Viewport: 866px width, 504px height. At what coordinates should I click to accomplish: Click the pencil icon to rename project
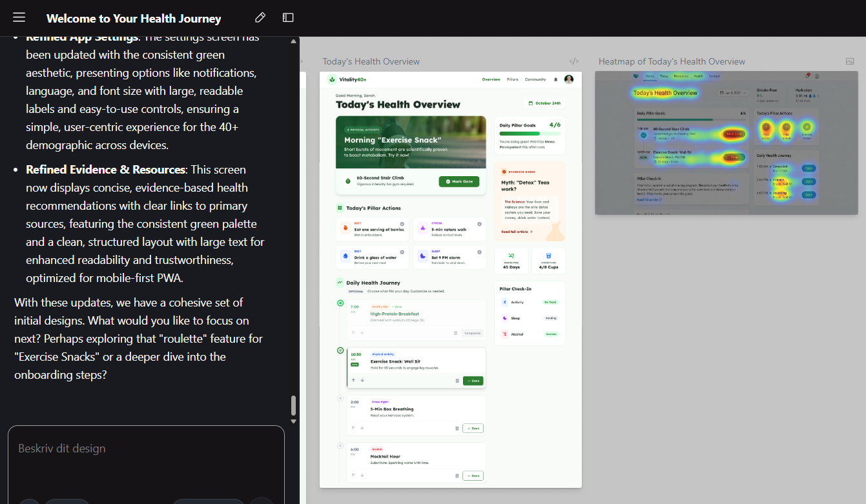pyautogui.click(x=260, y=17)
